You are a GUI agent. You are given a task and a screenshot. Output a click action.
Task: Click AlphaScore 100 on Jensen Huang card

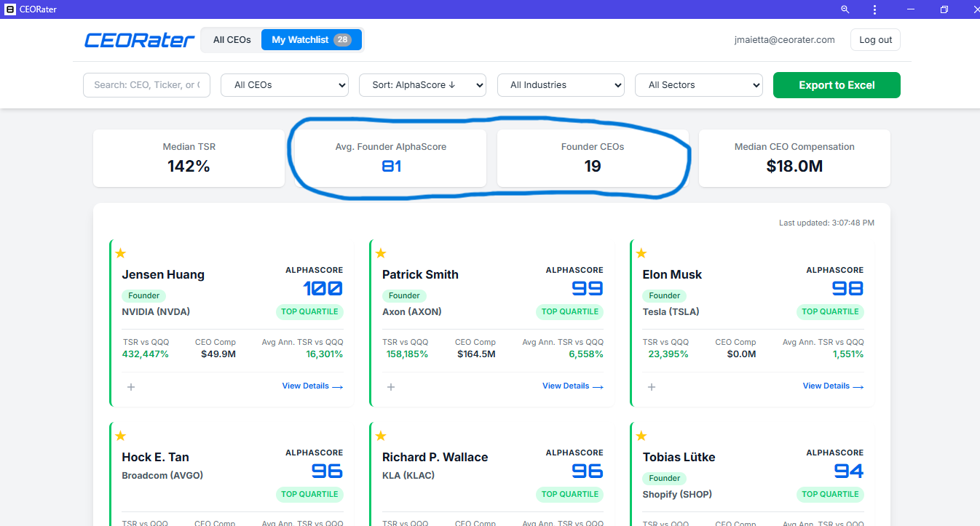click(323, 289)
